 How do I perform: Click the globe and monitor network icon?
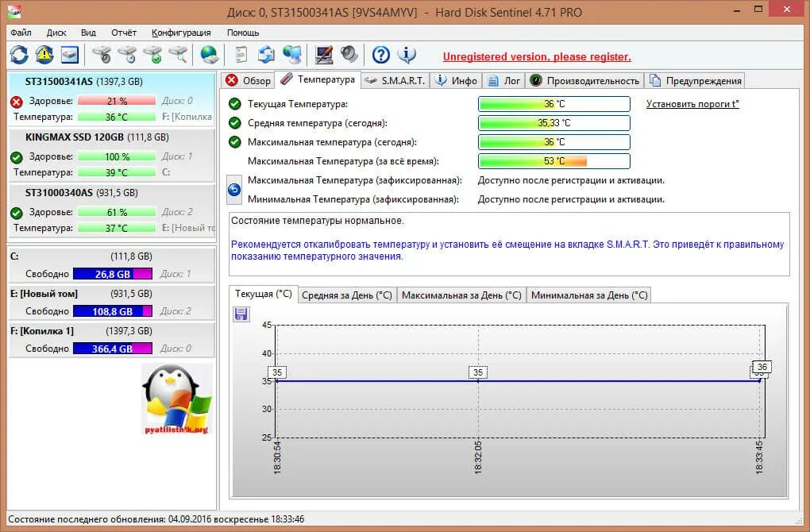(292, 55)
